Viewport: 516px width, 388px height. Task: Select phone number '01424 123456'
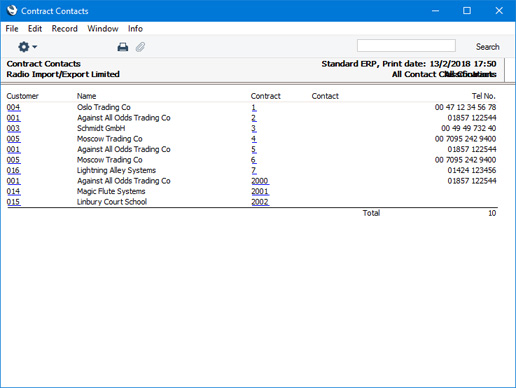coord(472,170)
